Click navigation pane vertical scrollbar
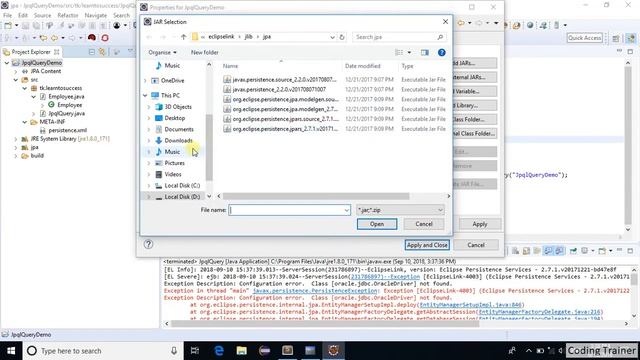The height and width of the screenshot is (360, 640). [x=209, y=147]
